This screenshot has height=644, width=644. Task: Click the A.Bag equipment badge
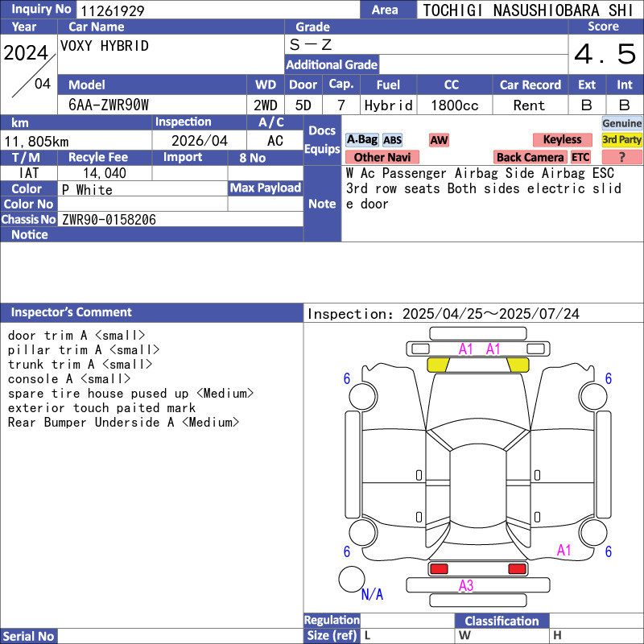[x=361, y=139]
